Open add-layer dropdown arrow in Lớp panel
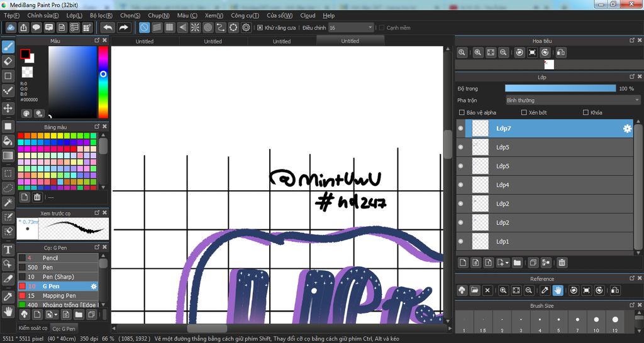This screenshot has width=644, height=343. tap(508, 263)
